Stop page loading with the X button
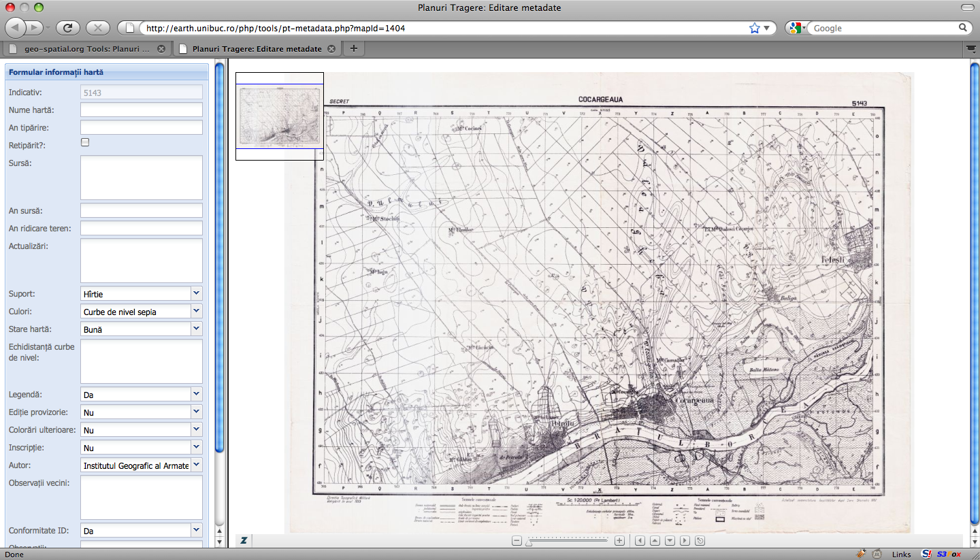Screen dimensions: 980x560 98,28
